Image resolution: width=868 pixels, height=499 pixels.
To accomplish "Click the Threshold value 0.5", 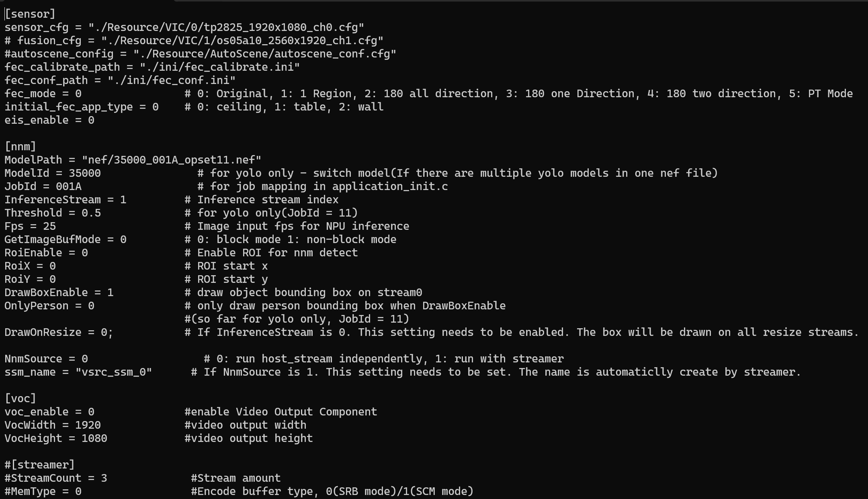I will 91,213.
